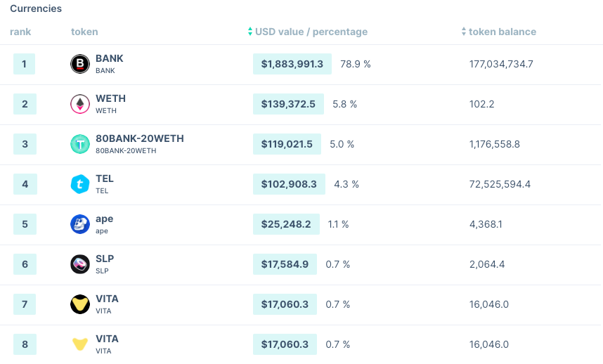
Task: Click the Currencies section heading
Action: [x=36, y=9]
